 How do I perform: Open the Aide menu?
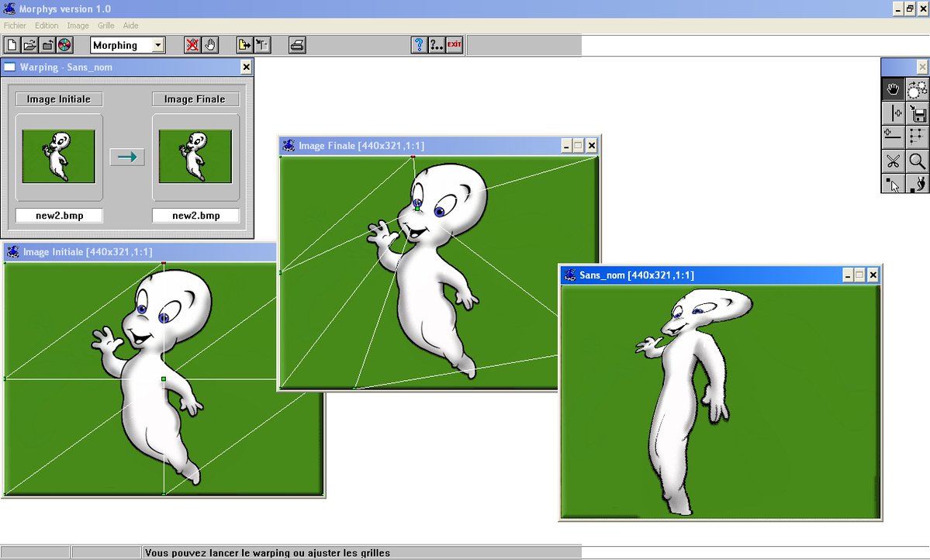(x=130, y=26)
